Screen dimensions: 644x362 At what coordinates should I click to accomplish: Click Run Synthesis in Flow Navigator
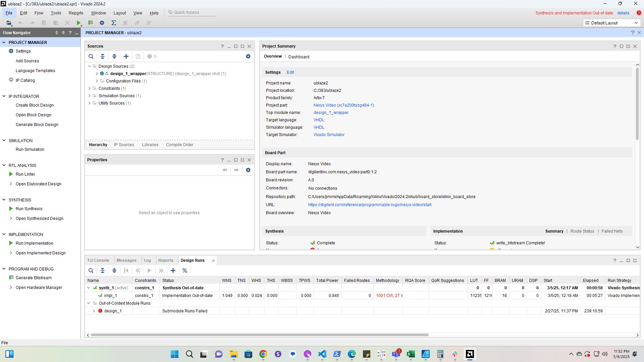click(x=29, y=209)
